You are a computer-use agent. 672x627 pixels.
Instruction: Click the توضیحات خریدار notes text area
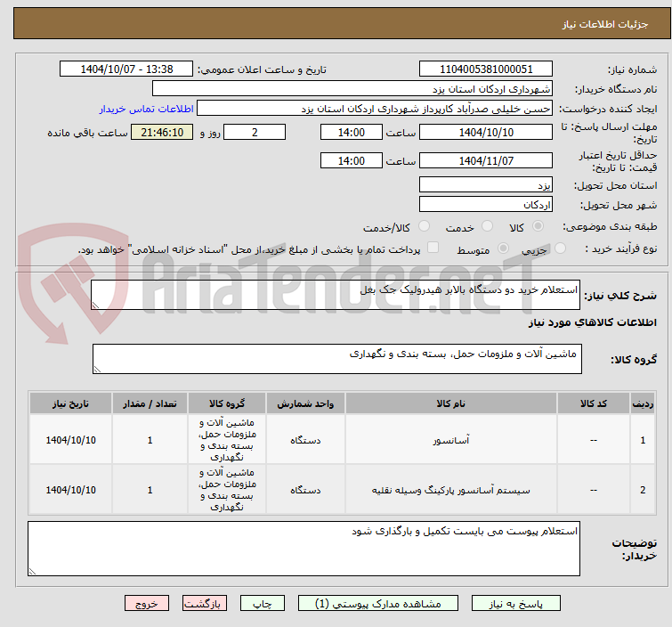[x=304, y=549]
